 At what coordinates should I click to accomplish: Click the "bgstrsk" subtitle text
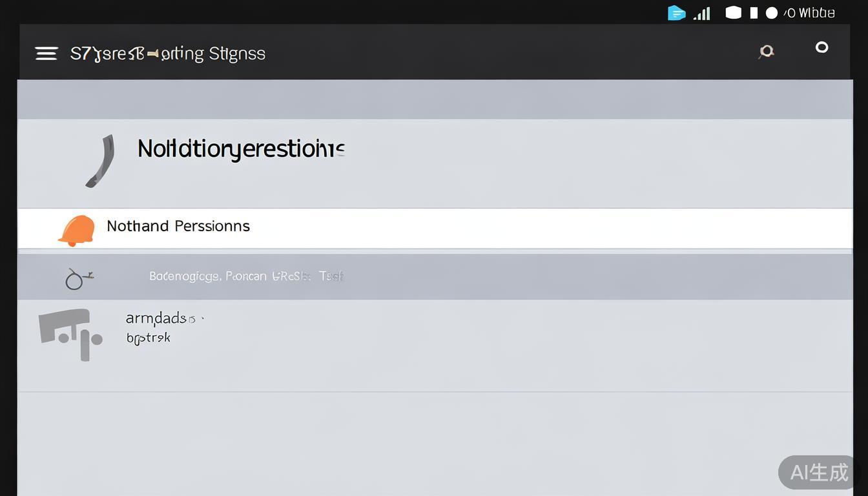[149, 338]
